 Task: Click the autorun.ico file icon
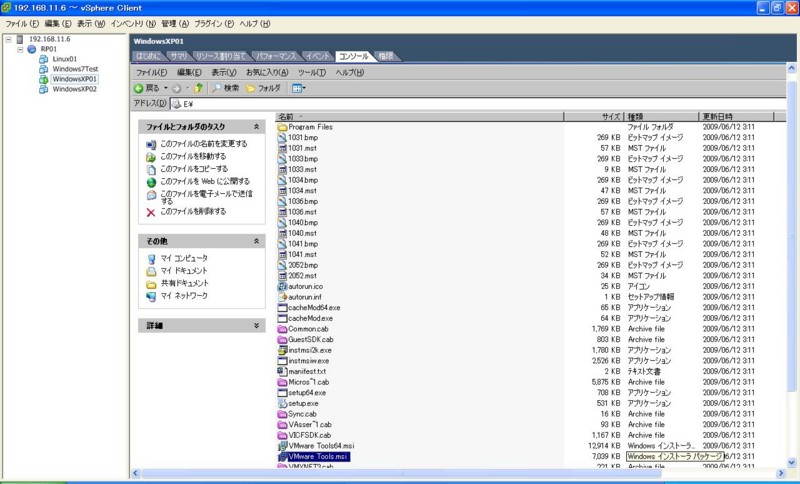click(x=282, y=287)
